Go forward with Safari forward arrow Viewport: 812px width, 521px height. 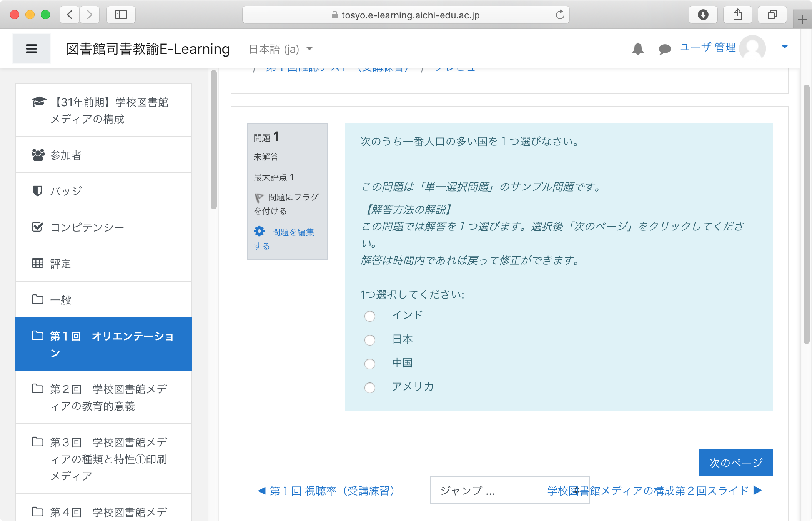90,15
